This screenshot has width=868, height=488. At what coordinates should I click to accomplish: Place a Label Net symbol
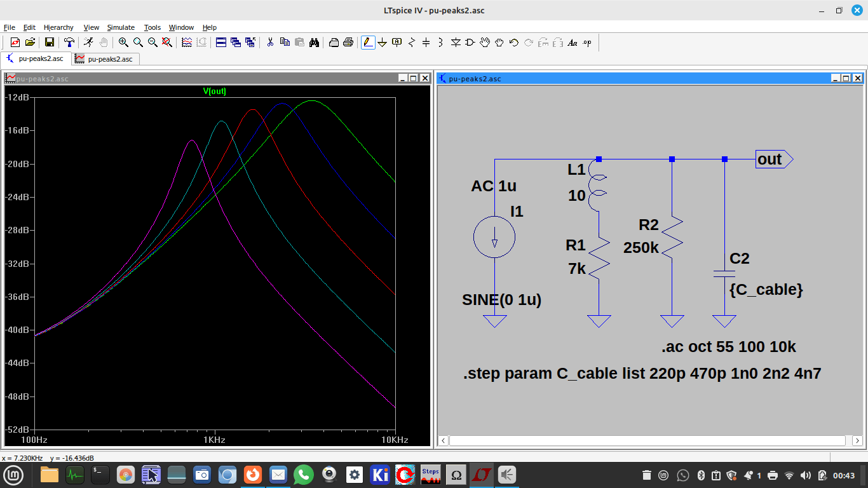(x=397, y=43)
